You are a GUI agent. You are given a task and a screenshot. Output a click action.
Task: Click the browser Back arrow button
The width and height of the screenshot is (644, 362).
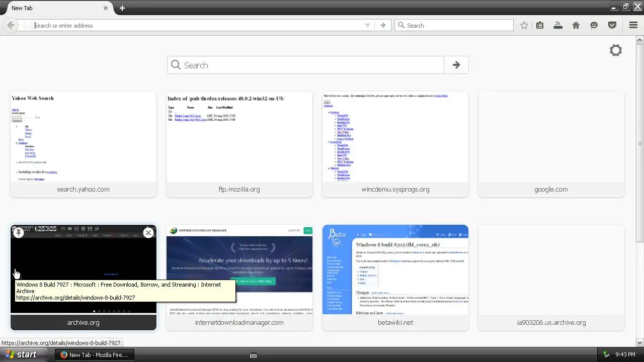coord(11,25)
